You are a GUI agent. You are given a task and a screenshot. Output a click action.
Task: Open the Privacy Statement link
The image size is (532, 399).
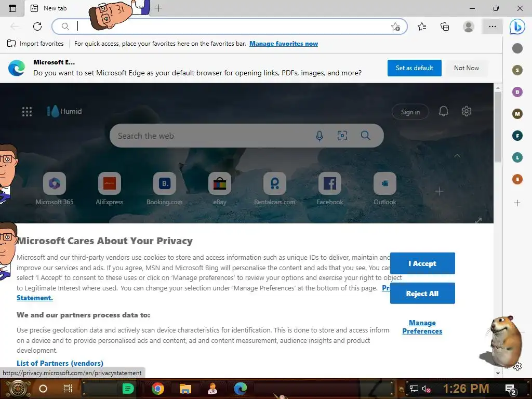pos(35,298)
